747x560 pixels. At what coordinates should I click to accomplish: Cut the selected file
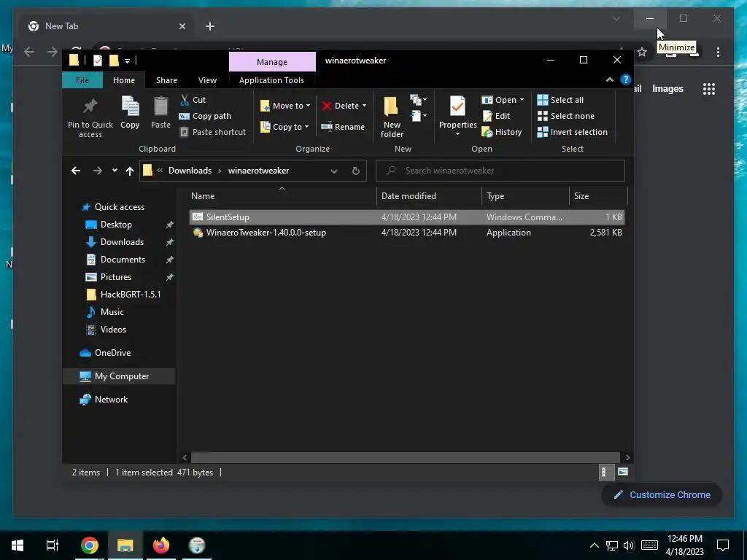pos(193,100)
